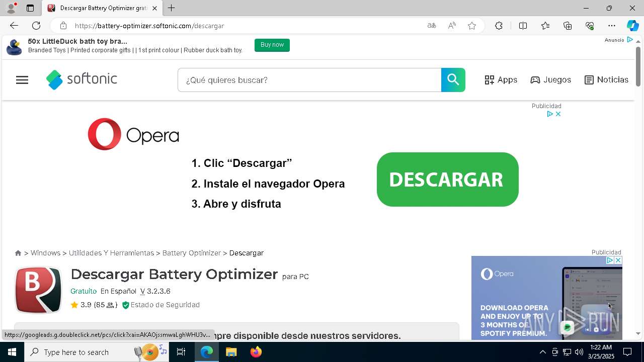The image size is (644, 362).
Task: Open Collections icon
Action: 568,26
